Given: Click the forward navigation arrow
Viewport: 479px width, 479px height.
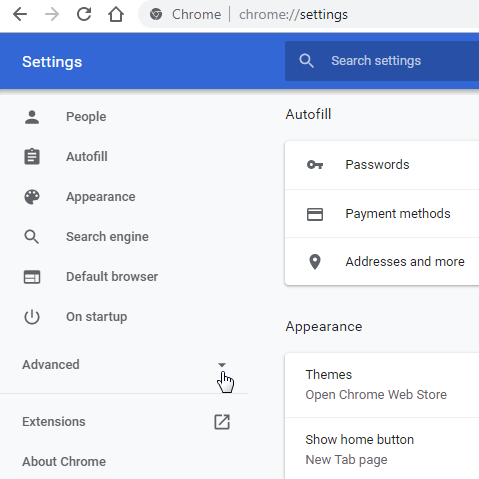Looking at the screenshot, I should pos(52,14).
